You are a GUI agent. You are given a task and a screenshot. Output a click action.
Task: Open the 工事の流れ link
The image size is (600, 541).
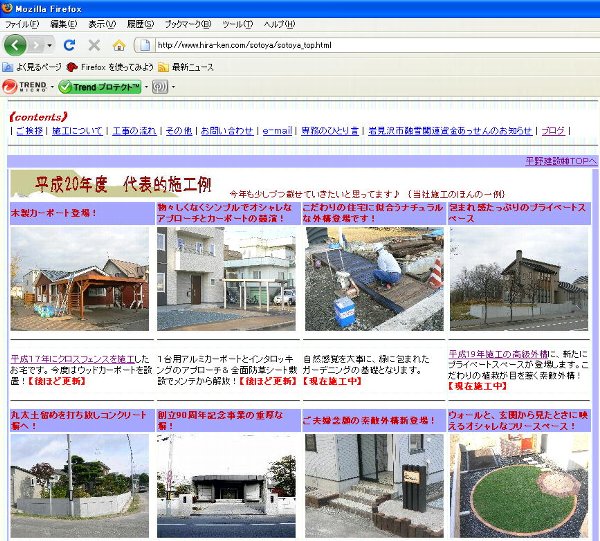[134, 131]
